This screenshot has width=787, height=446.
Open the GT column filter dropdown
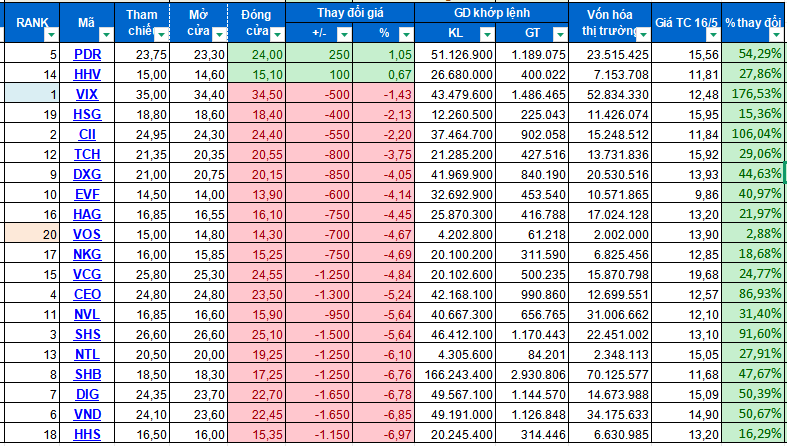[560, 34]
